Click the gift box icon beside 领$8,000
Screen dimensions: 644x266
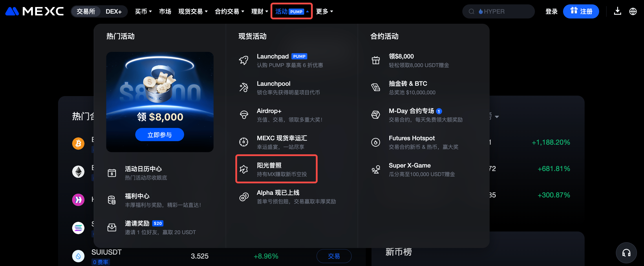(x=375, y=60)
